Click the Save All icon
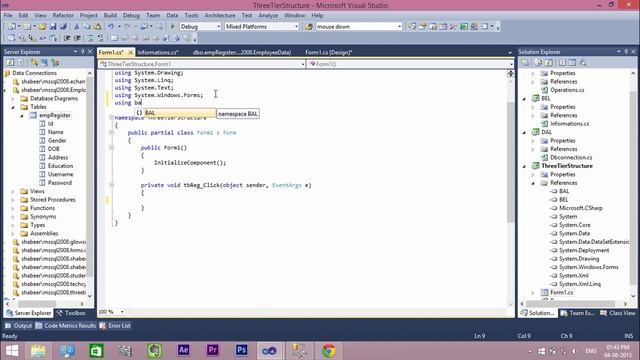 tap(64, 27)
